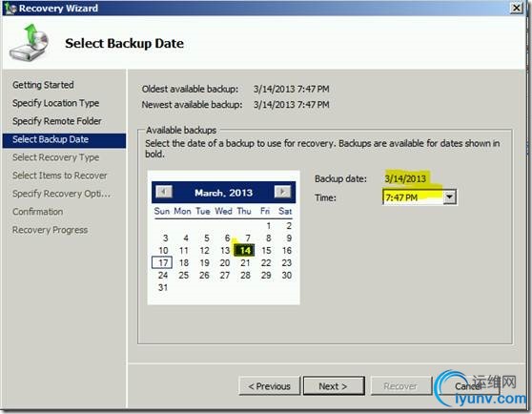Screen dimensions: 532x414
Task: Select the Getting Started step
Action: (43, 85)
